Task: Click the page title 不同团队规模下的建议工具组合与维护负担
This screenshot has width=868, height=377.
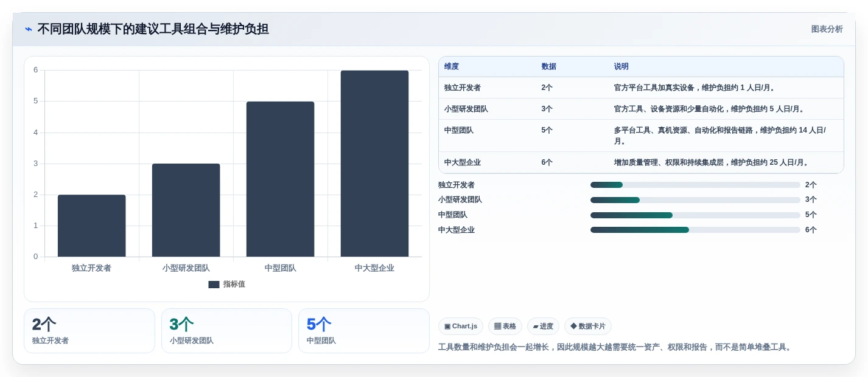Action: coord(153,29)
